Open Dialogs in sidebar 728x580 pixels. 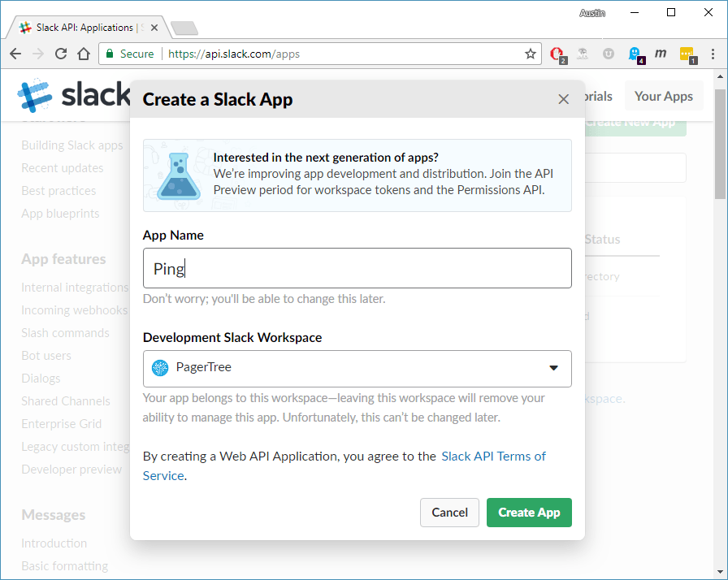(x=41, y=379)
